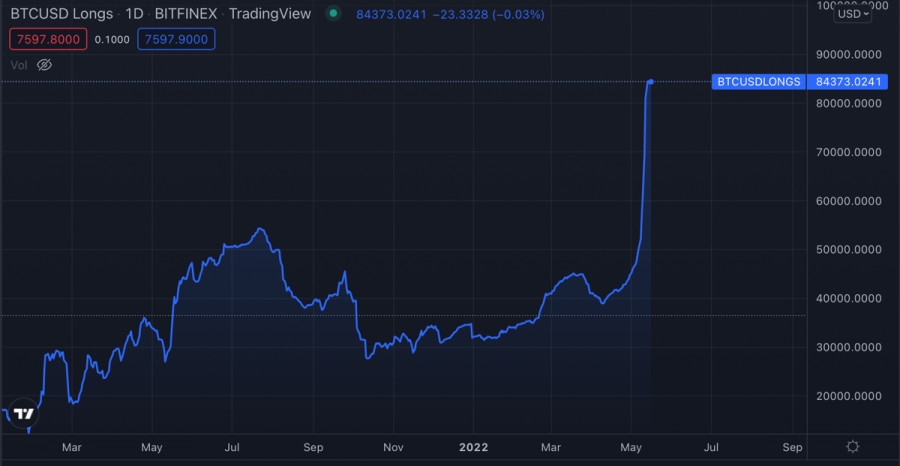Click the 50000.0000 price axis label
900x466 pixels.
(x=847, y=250)
